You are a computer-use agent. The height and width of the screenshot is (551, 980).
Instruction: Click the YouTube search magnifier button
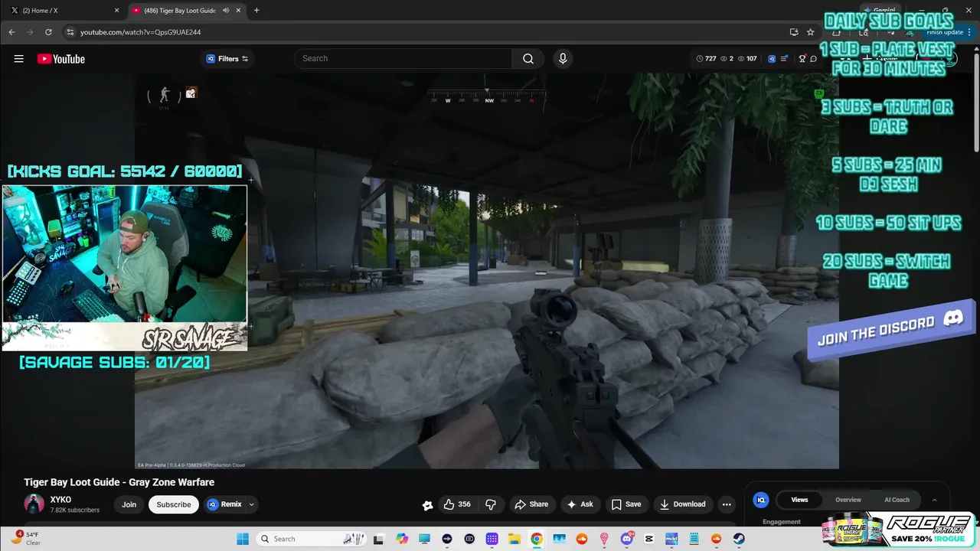tap(528, 59)
